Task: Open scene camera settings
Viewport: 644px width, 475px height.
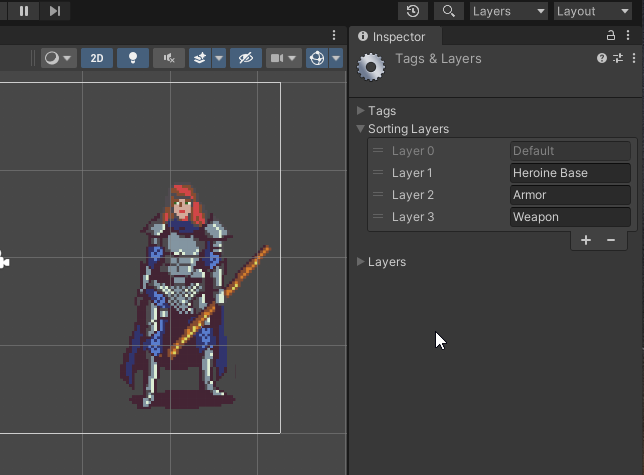Action: 278,58
